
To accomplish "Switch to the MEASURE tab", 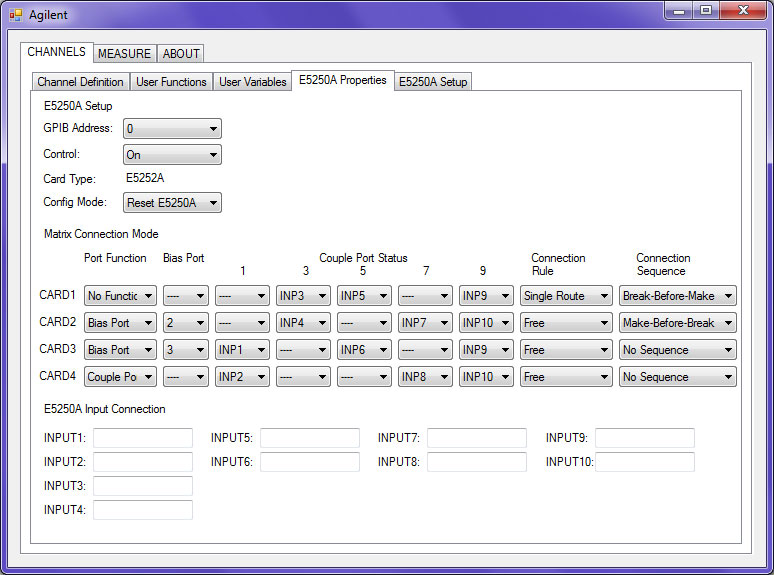I will click(124, 53).
